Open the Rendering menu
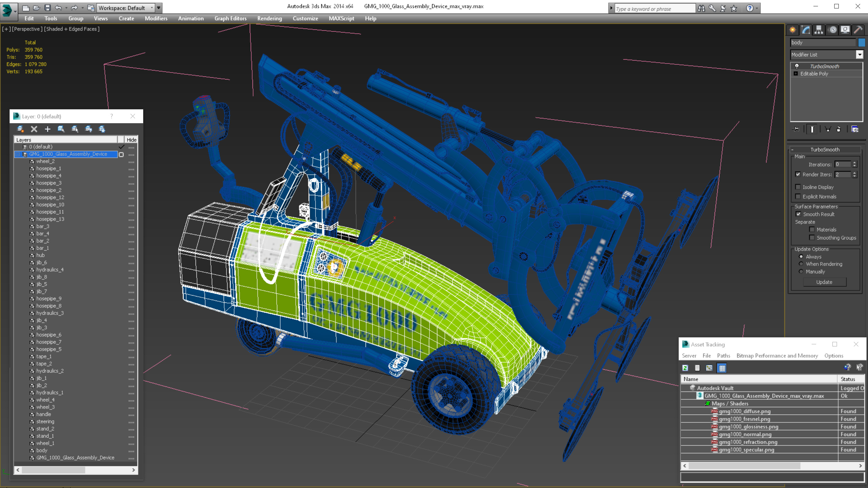The image size is (868, 488). pyautogui.click(x=269, y=18)
